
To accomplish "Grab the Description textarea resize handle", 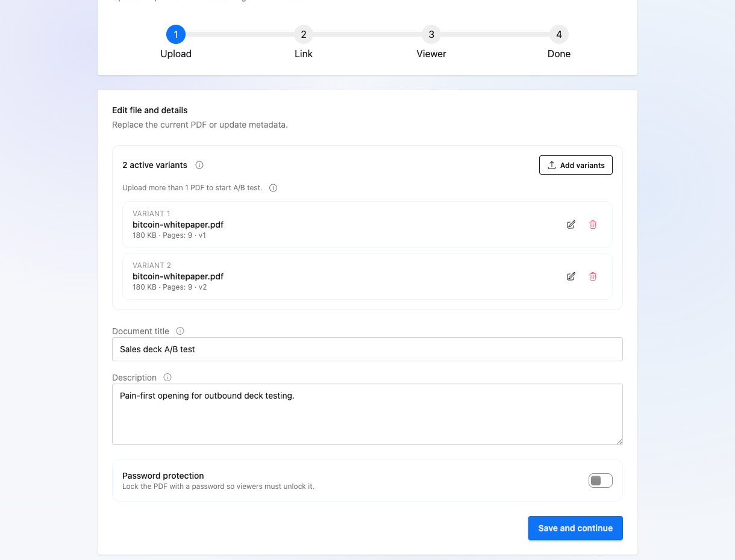I will (619, 441).
